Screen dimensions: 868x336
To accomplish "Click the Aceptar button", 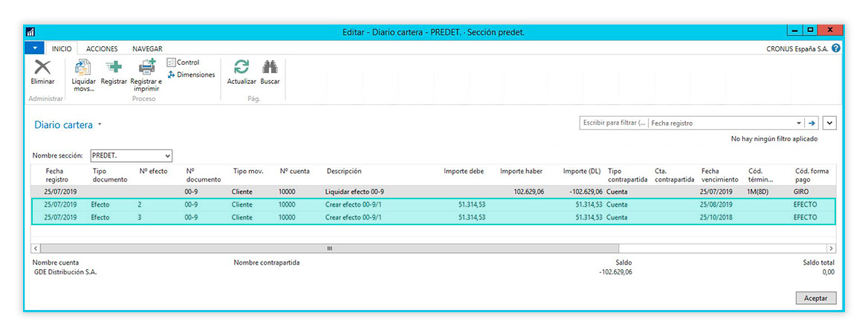I will [x=815, y=298].
